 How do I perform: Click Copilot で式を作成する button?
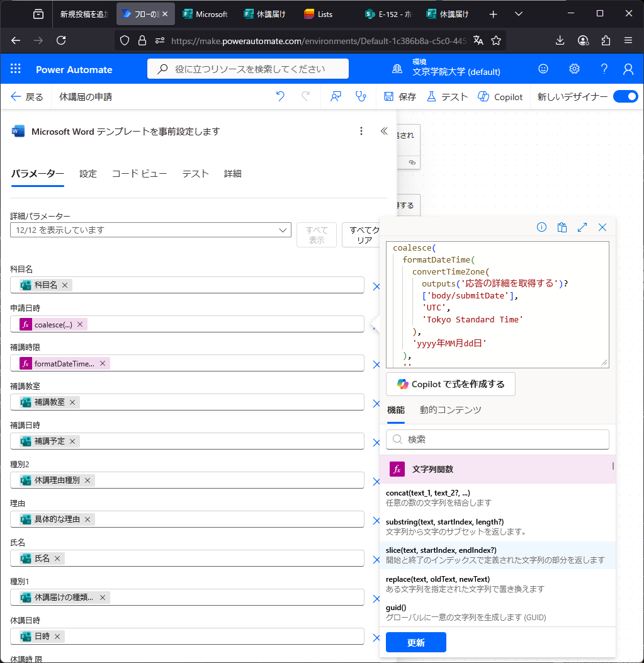451,384
